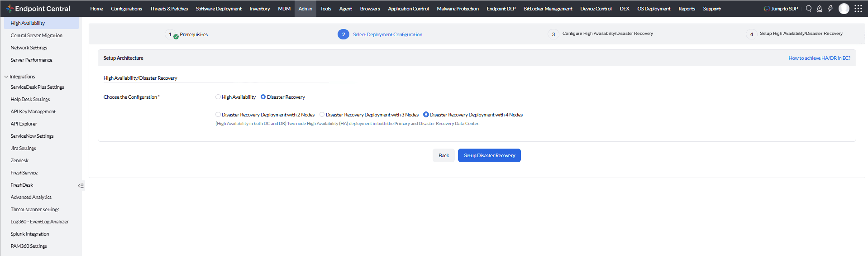Open the OS Deployment tab

point(653,9)
